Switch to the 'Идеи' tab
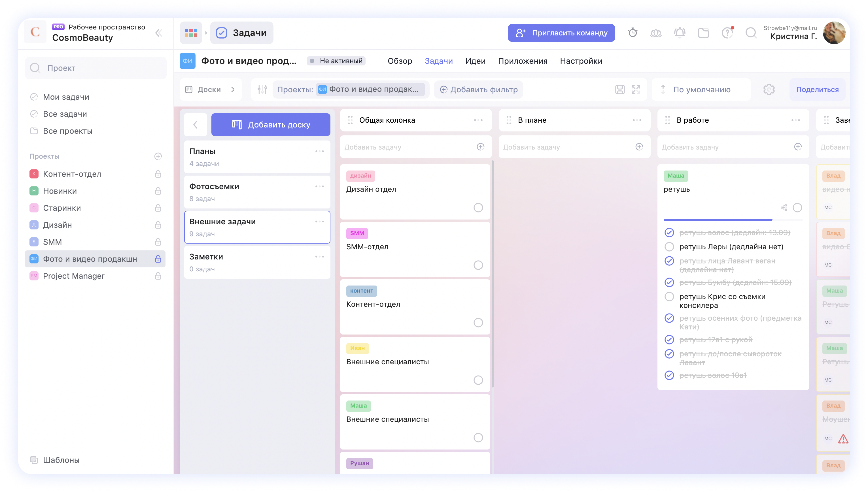This screenshot has width=868, height=492. pyautogui.click(x=475, y=61)
